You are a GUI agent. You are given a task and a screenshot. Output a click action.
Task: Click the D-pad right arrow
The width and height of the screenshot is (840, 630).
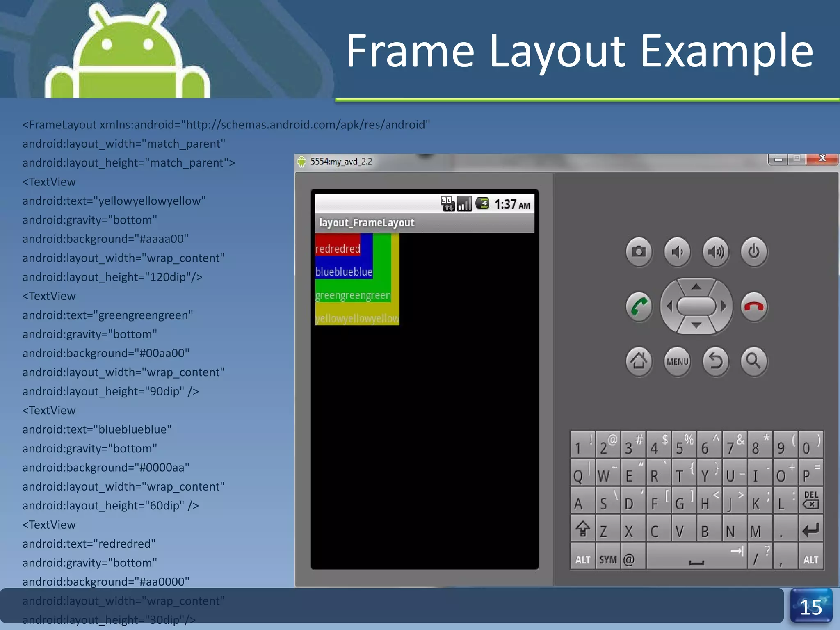[724, 306]
